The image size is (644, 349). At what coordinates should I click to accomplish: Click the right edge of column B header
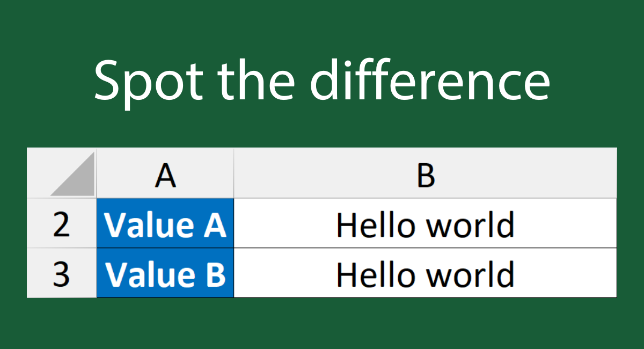617,173
